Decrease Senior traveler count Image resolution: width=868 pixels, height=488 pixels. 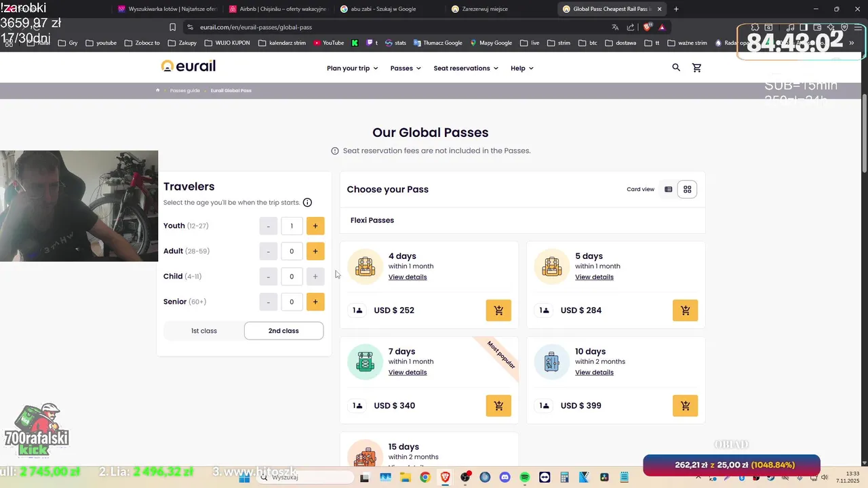click(269, 302)
